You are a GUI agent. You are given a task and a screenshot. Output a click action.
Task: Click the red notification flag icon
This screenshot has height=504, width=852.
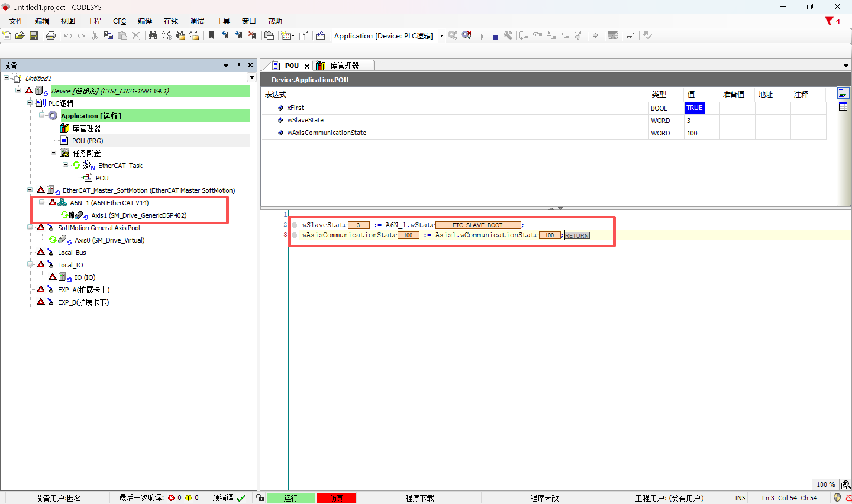829,21
